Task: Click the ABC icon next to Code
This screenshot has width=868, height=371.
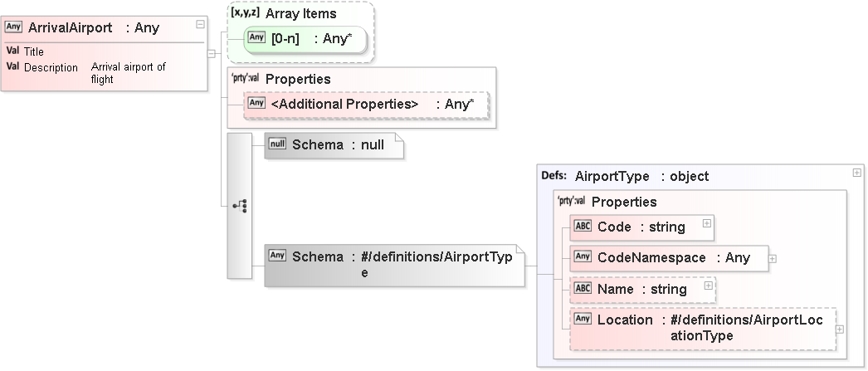Action: [583, 227]
